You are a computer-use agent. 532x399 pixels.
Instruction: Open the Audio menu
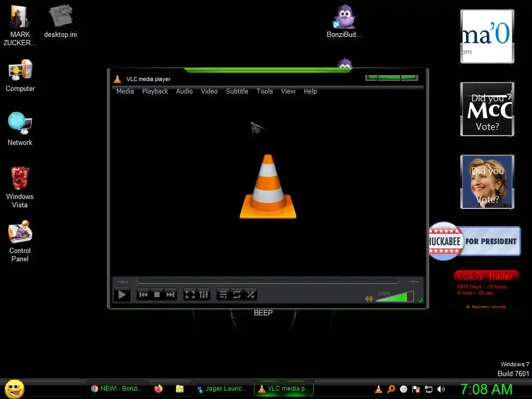184,91
